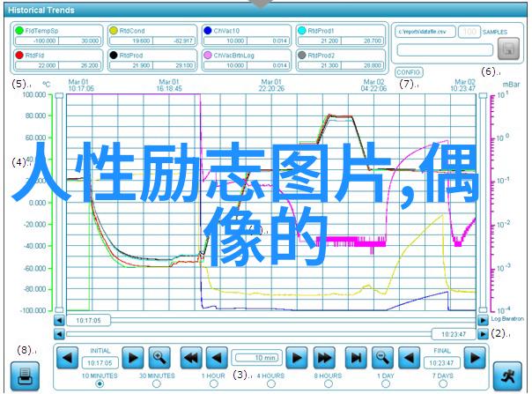This screenshot has width=532, height=394.
Task: Select the 10 MINUTES time range
Action: coord(100,383)
